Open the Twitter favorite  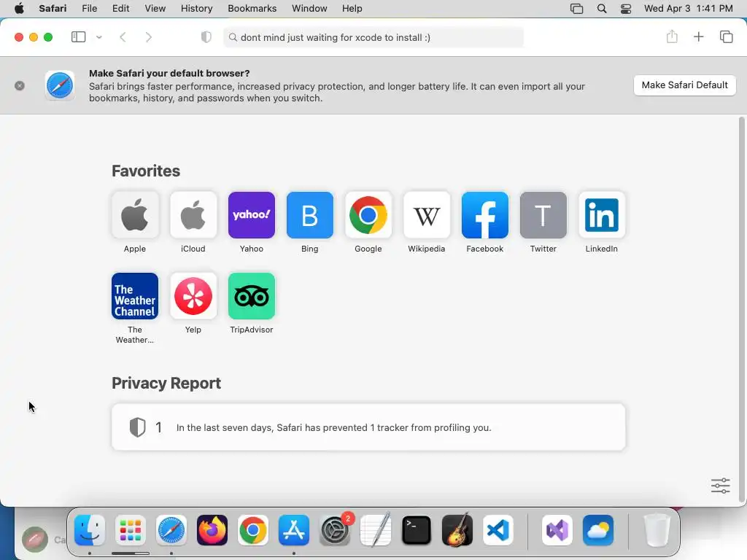(x=543, y=215)
